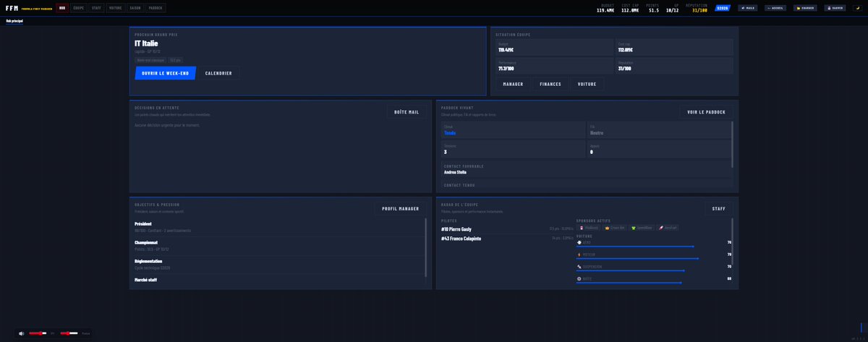The image size is (868, 342).
Task: Switch to the Staff navigation tab
Action: tap(96, 8)
